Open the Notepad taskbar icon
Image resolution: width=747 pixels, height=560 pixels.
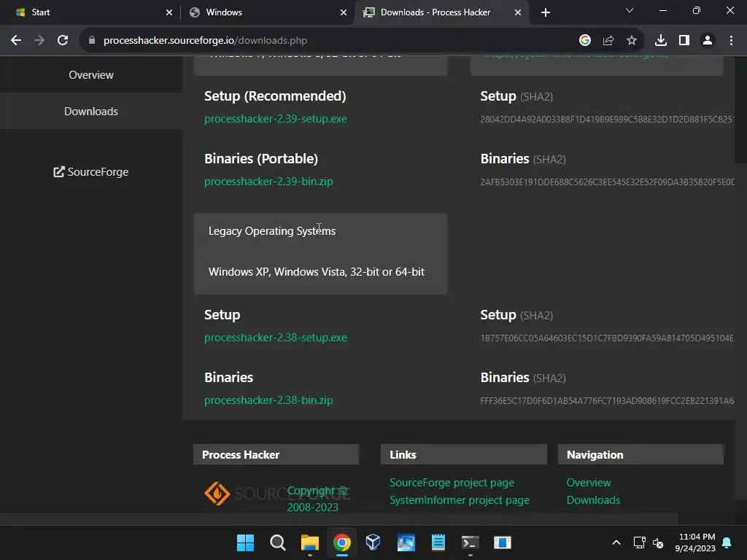click(438, 542)
